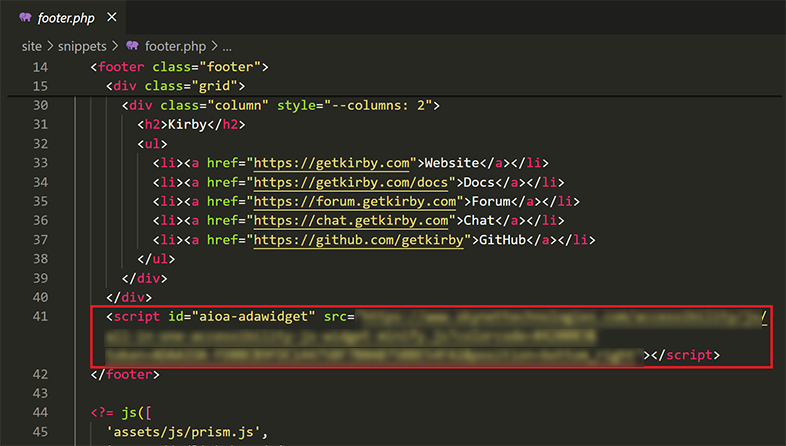Click the closing </script> tag
This screenshot has height=446, width=786.
tap(685, 355)
